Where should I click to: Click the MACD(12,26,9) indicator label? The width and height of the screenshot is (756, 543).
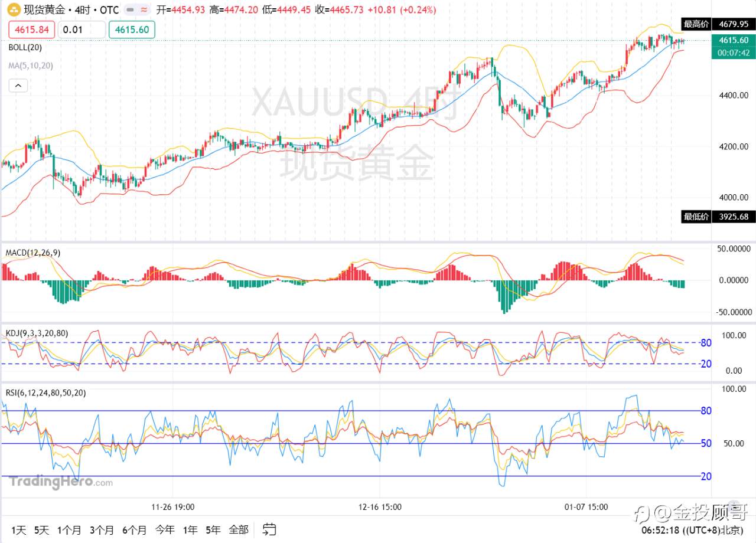[32, 253]
